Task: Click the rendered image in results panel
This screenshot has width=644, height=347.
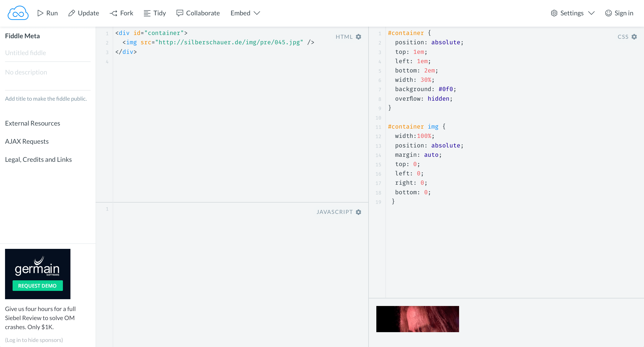Action: coord(418,319)
